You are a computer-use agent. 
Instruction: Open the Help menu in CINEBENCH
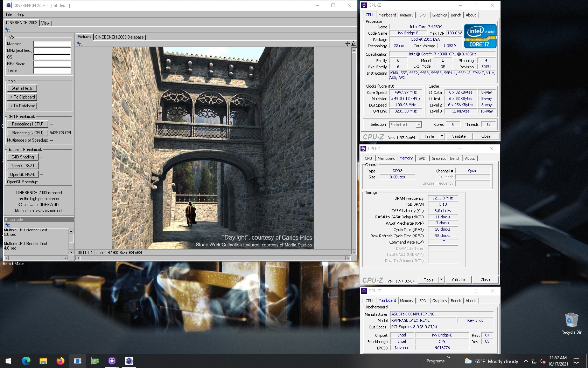pyautogui.click(x=20, y=14)
